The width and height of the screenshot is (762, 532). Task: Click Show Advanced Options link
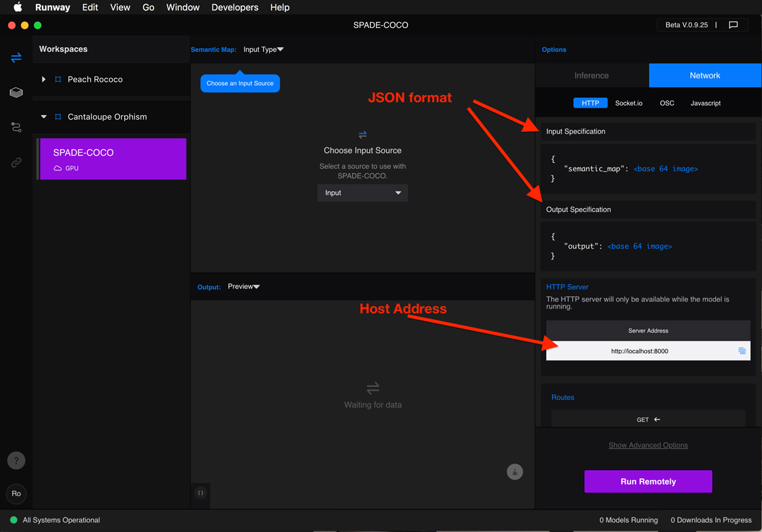point(648,445)
